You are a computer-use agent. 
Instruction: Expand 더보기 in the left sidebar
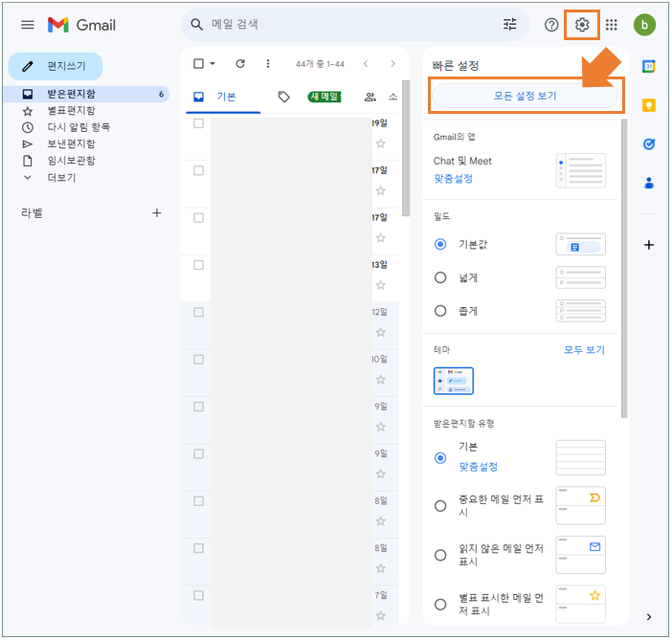pos(61,177)
